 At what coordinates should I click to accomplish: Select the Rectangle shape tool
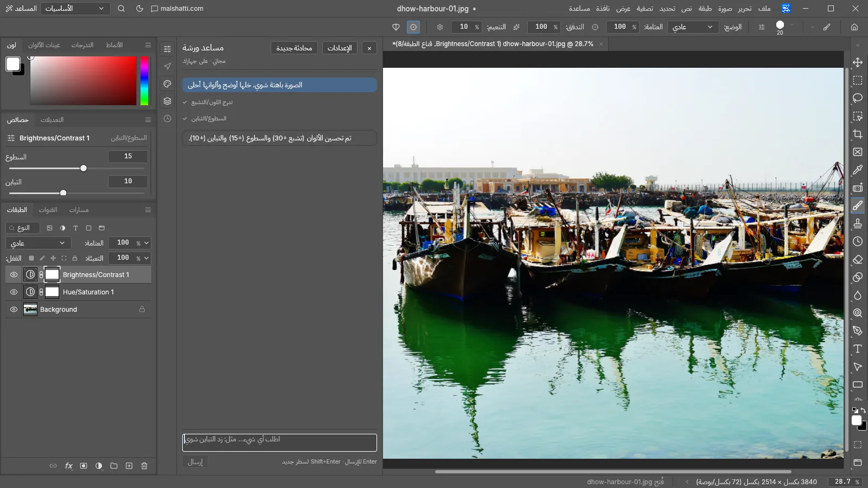[x=858, y=384]
